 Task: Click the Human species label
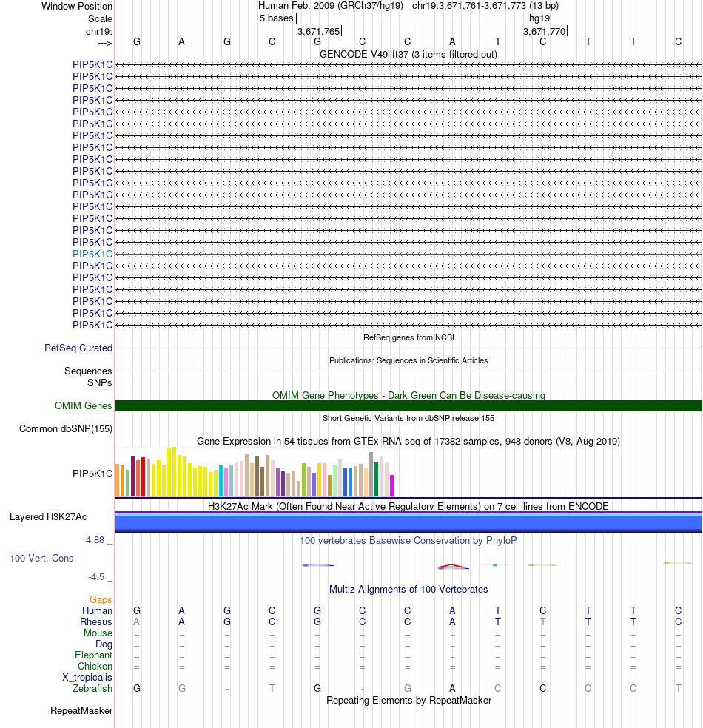pyautogui.click(x=97, y=610)
